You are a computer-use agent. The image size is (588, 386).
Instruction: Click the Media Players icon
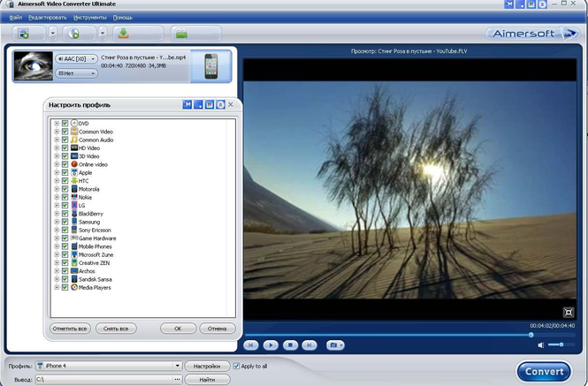pos(74,287)
